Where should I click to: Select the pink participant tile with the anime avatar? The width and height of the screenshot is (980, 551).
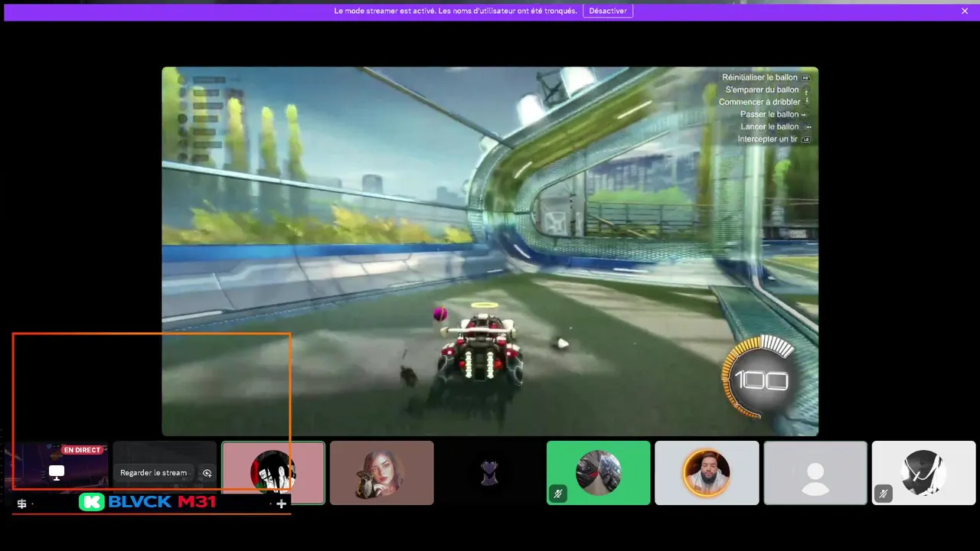tap(273, 473)
